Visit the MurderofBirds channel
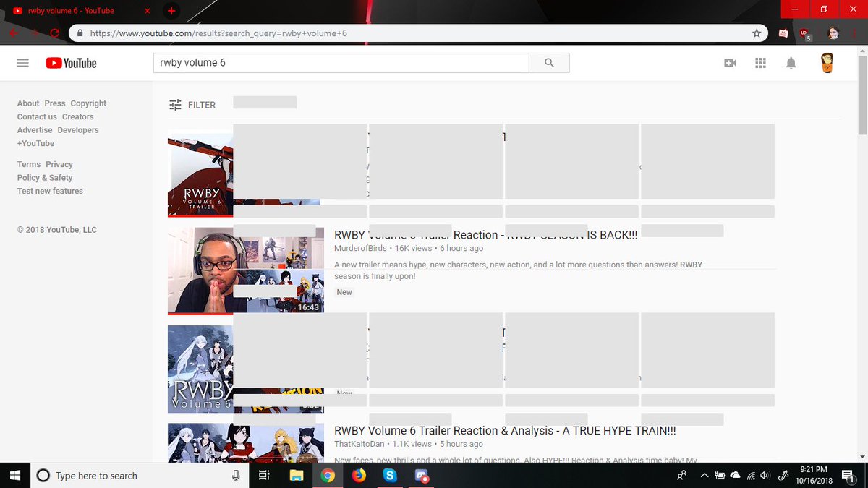This screenshot has width=868, height=488. point(360,248)
